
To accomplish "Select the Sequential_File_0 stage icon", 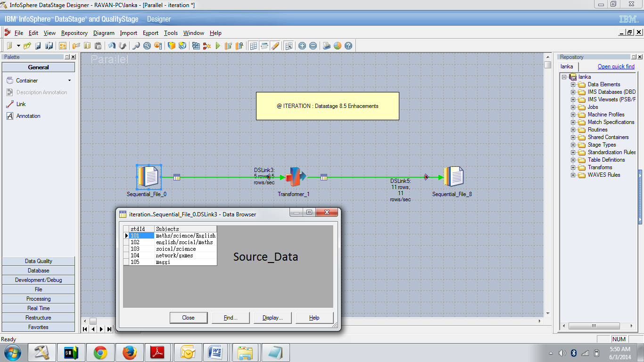I will point(149,177).
